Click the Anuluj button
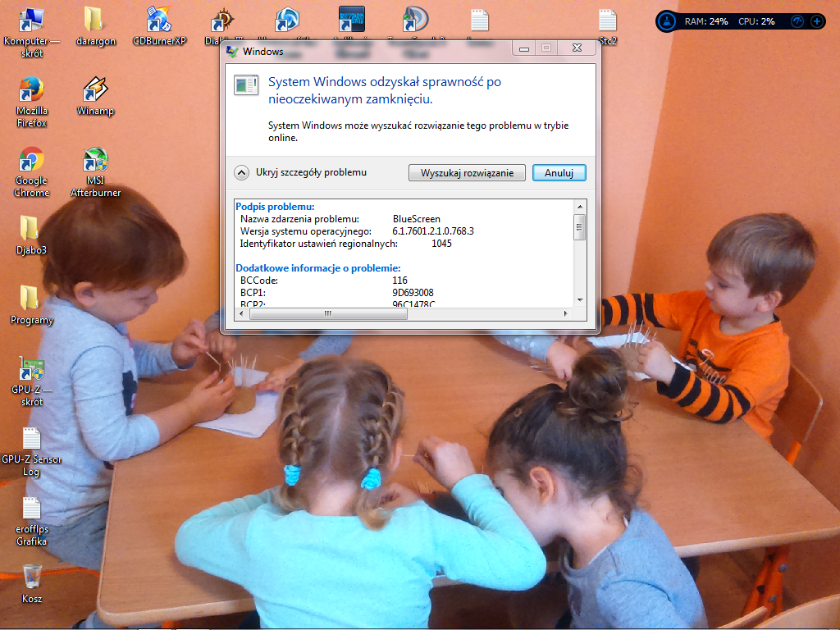 [559, 172]
